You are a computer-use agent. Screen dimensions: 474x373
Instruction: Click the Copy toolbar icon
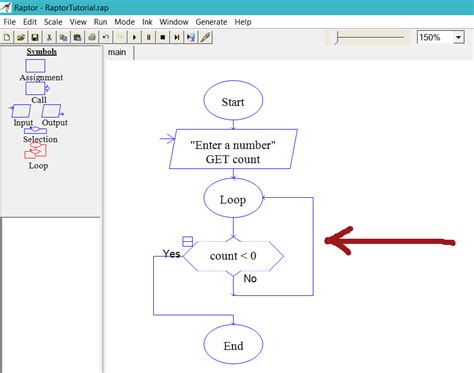(x=63, y=37)
